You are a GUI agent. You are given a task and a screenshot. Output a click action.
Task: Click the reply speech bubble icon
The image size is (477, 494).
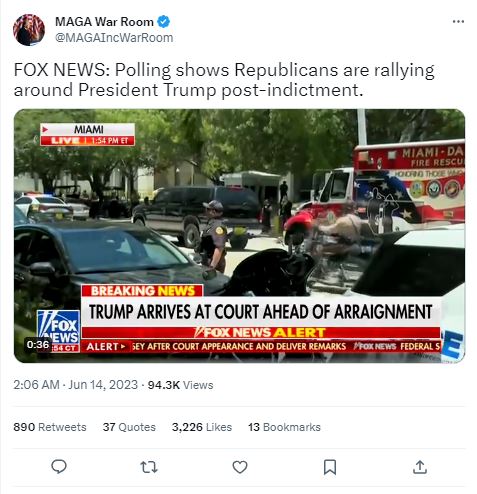[59, 466]
